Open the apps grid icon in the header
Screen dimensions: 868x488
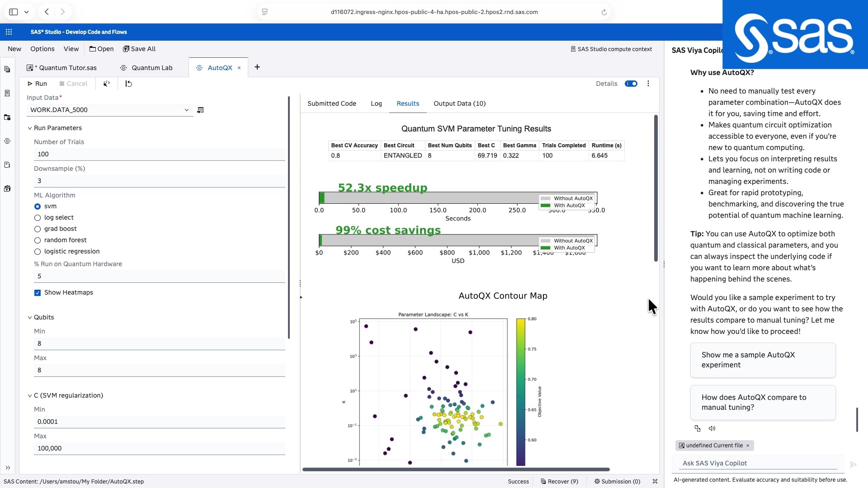[x=9, y=32]
